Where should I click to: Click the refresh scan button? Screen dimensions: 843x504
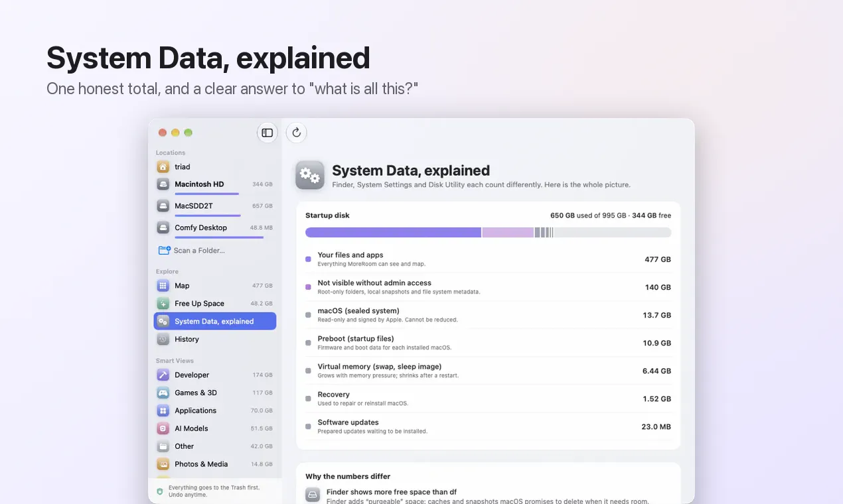coord(297,133)
